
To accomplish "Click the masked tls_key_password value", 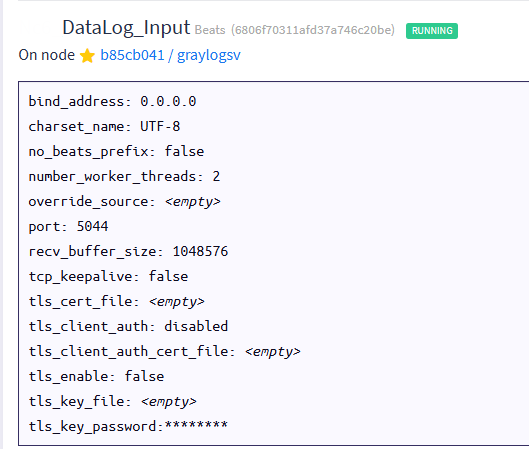I will 196,425.
